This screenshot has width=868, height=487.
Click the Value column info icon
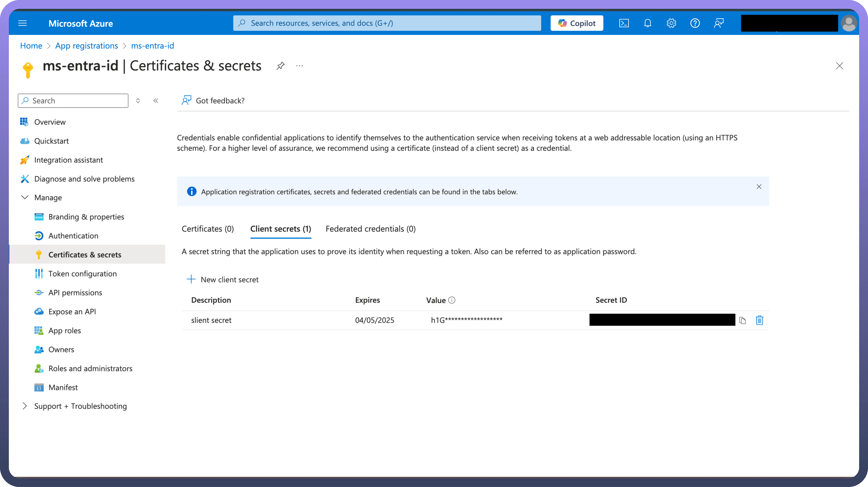[452, 300]
